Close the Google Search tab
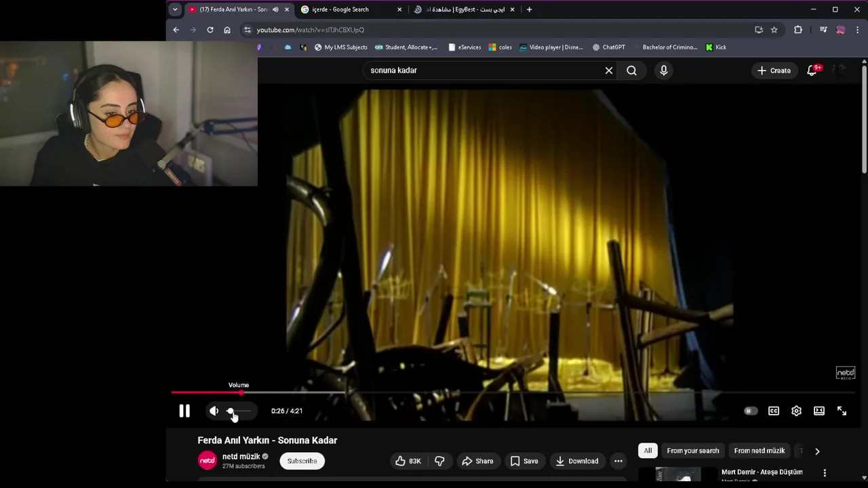868x488 pixels. (x=399, y=9)
